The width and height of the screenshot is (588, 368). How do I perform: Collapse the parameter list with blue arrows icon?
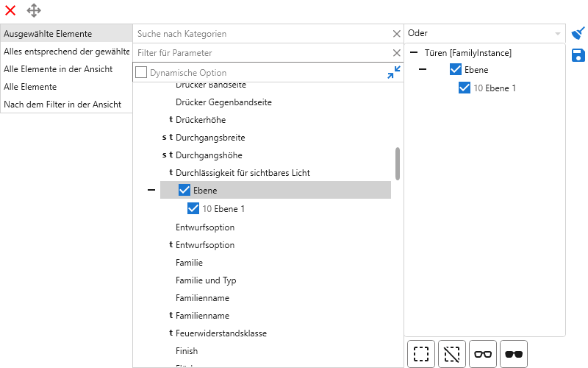point(394,72)
